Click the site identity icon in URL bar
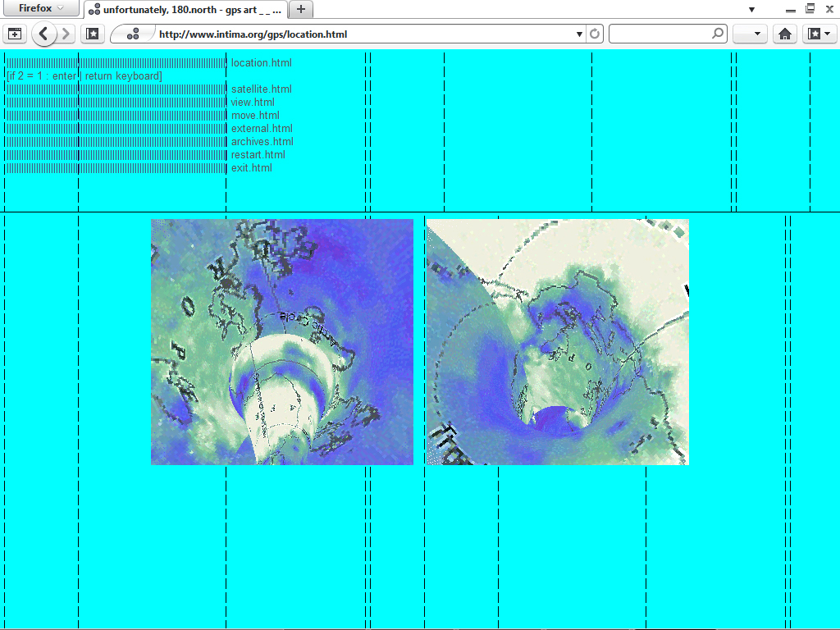The height and width of the screenshot is (630, 840). (x=133, y=34)
